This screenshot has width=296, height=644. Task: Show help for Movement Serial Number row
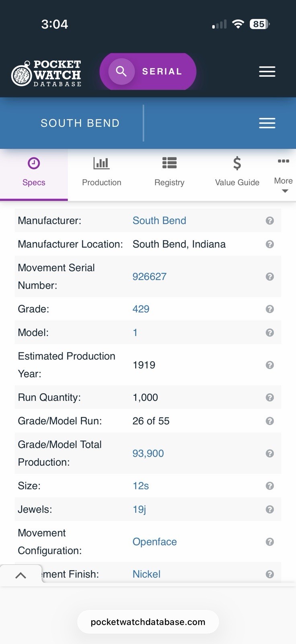(x=270, y=277)
